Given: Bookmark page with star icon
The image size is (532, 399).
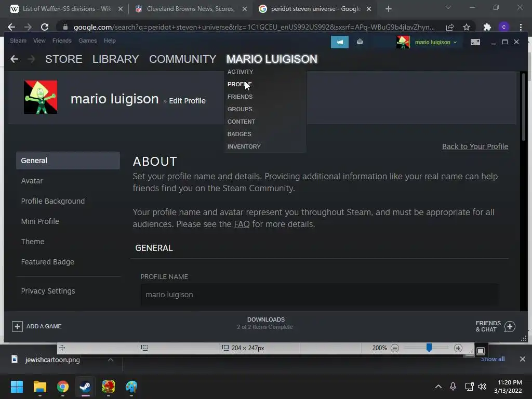Looking at the screenshot, I should 467,27.
